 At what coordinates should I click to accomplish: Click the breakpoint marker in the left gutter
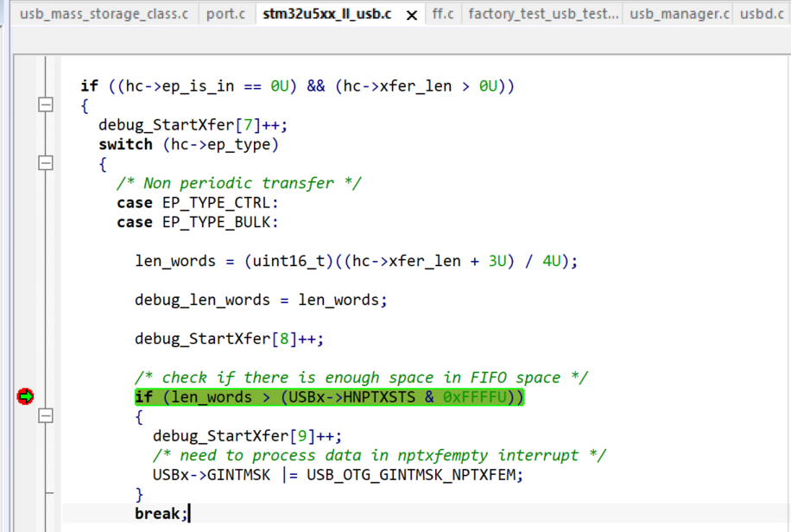(25, 396)
